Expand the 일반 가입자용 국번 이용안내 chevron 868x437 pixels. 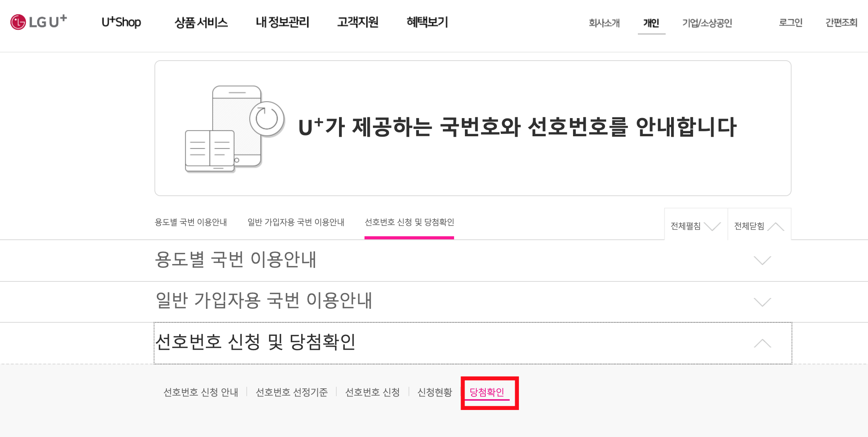pos(762,301)
